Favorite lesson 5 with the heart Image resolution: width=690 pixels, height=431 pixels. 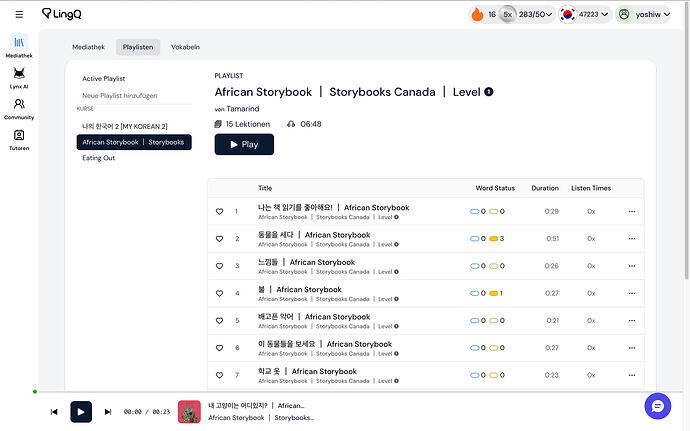tap(219, 320)
